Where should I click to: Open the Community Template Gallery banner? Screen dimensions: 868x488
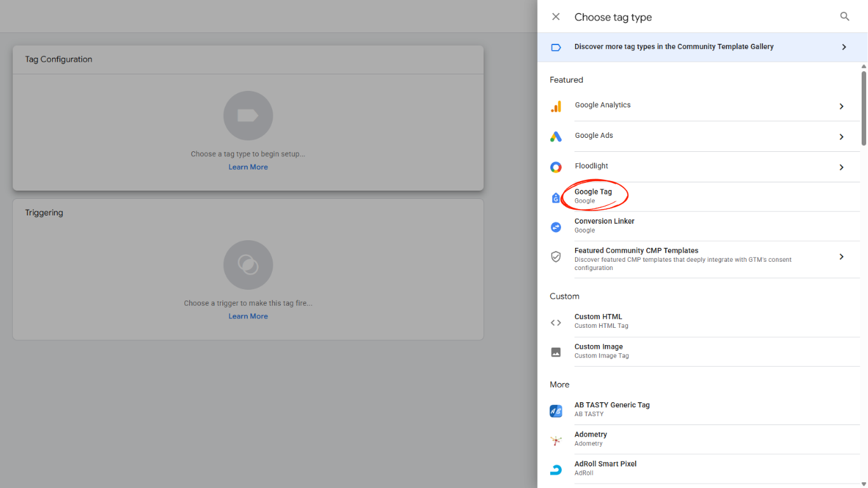click(x=699, y=46)
